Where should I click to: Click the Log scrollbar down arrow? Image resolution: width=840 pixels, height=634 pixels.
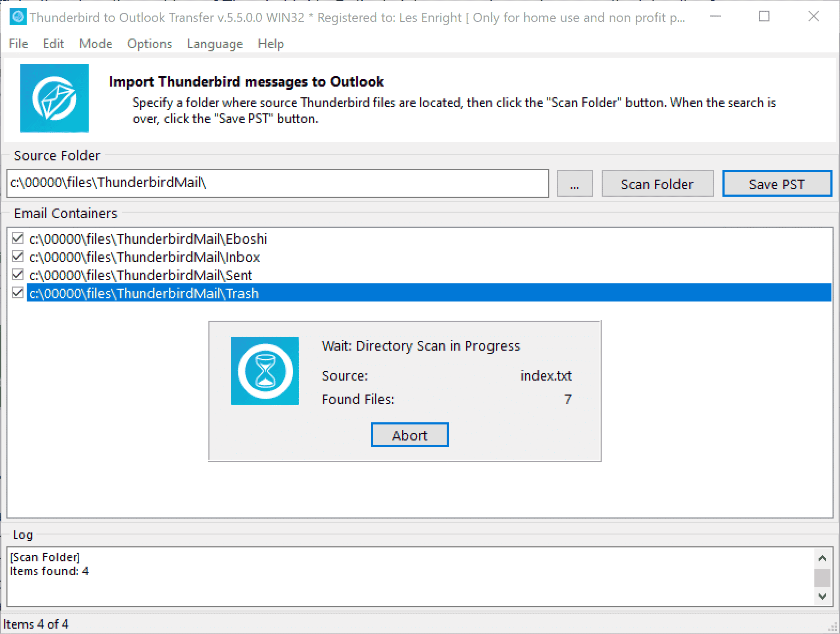pyautogui.click(x=822, y=596)
